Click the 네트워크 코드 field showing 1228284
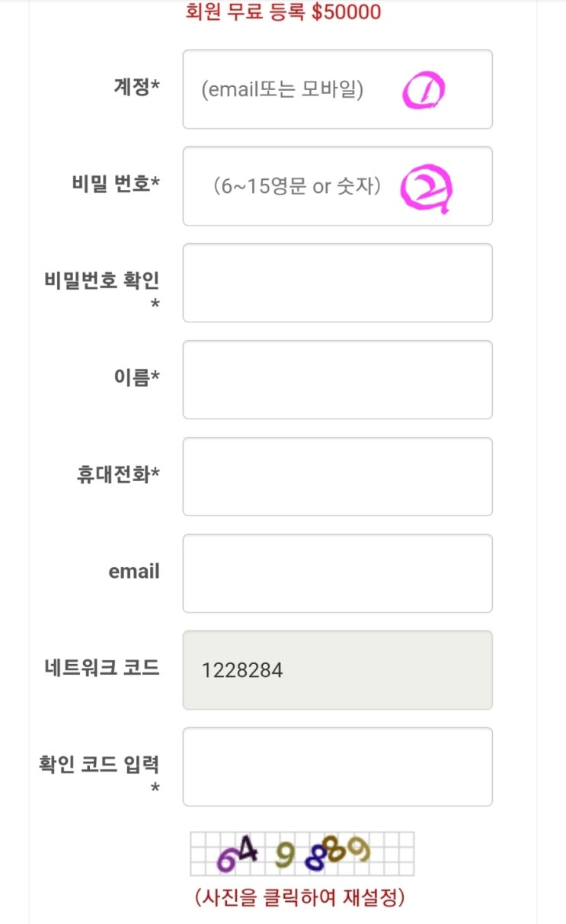 pos(337,670)
